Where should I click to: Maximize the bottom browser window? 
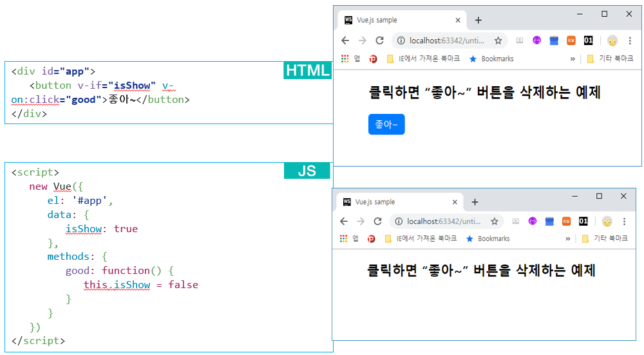coord(599,196)
